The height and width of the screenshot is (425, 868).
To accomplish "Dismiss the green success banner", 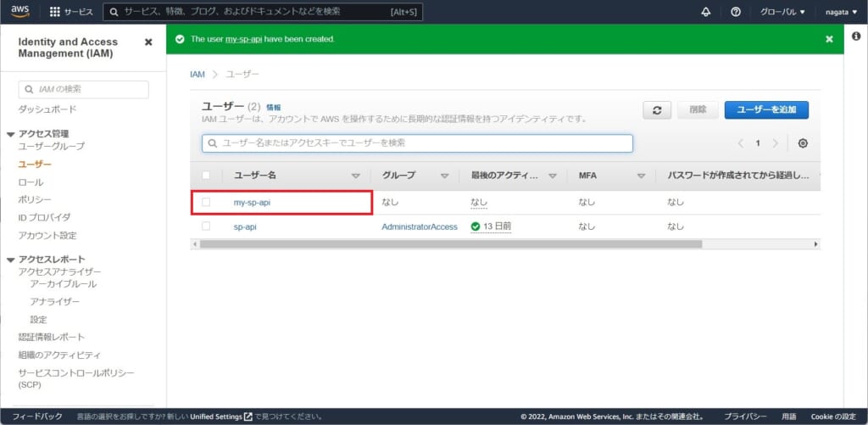I will [x=829, y=39].
